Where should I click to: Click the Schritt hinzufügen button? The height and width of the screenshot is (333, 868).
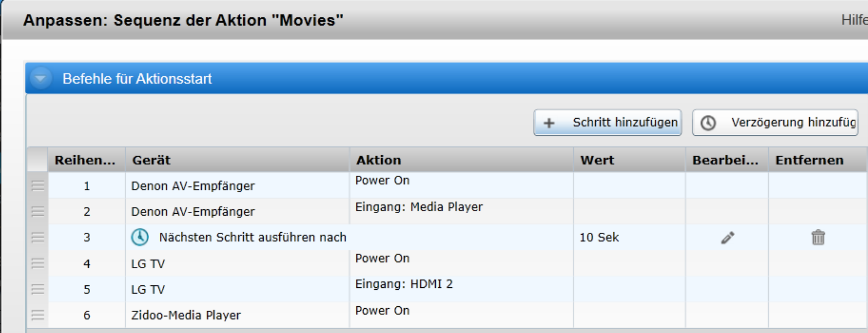pyautogui.click(x=607, y=122)
